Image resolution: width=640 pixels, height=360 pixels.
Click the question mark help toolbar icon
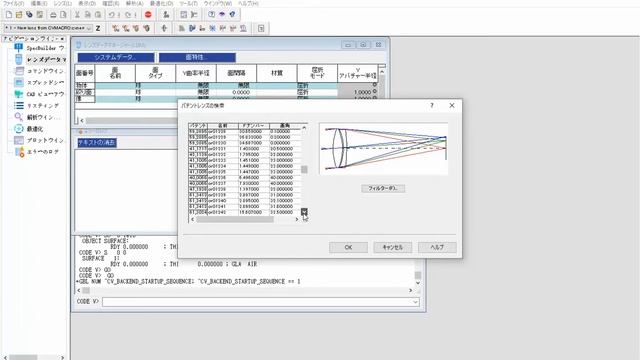click(211, 15)
